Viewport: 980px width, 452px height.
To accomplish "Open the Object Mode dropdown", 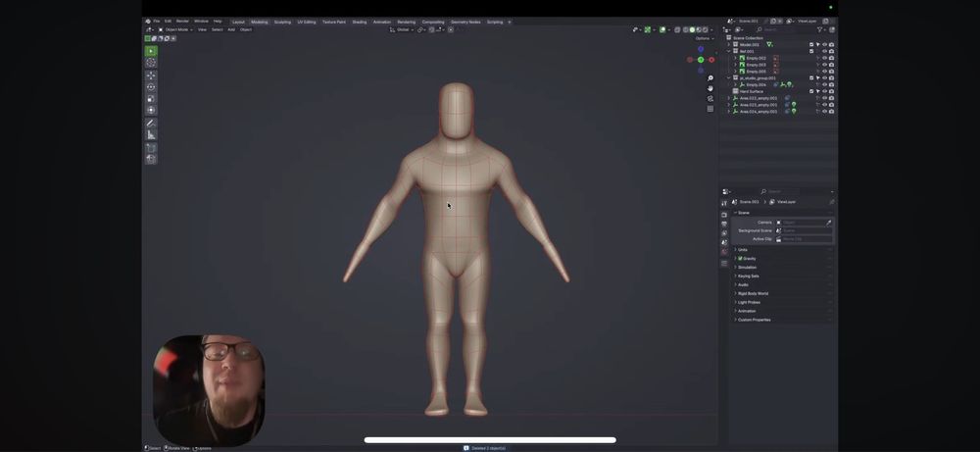I will click(175, 29).
